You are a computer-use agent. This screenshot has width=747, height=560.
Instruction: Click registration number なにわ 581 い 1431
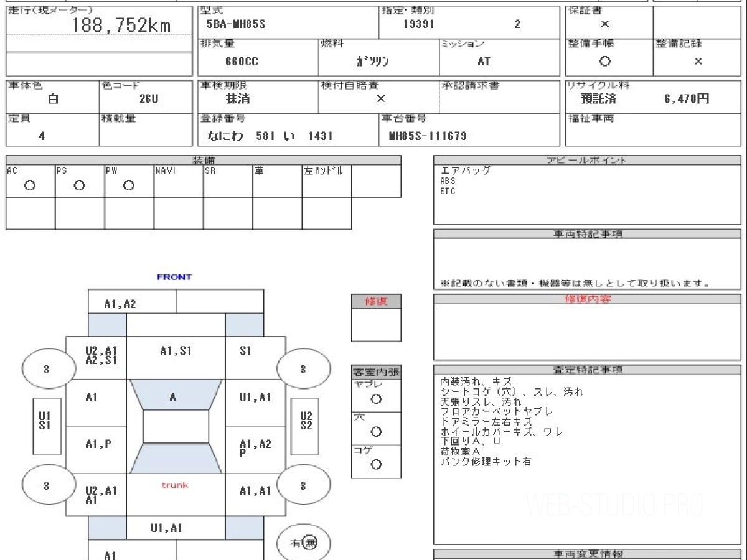point(270,136)
